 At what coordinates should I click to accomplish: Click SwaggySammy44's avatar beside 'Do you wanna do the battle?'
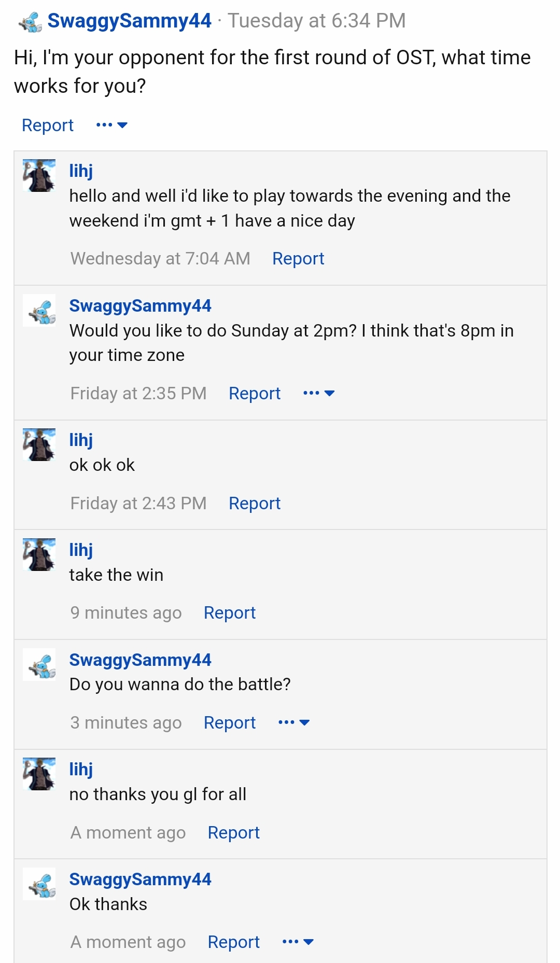coord(39,664)
